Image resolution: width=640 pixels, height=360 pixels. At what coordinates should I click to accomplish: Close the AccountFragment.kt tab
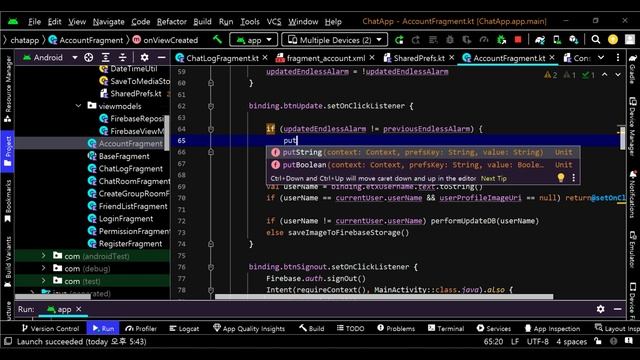point(552,58)
